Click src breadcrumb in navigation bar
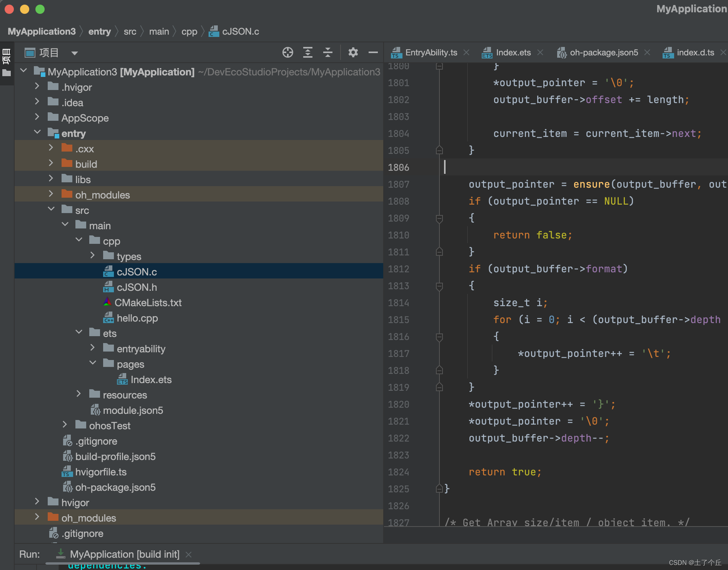The height and width of the screenshot is (570, 728). point(130,32)
